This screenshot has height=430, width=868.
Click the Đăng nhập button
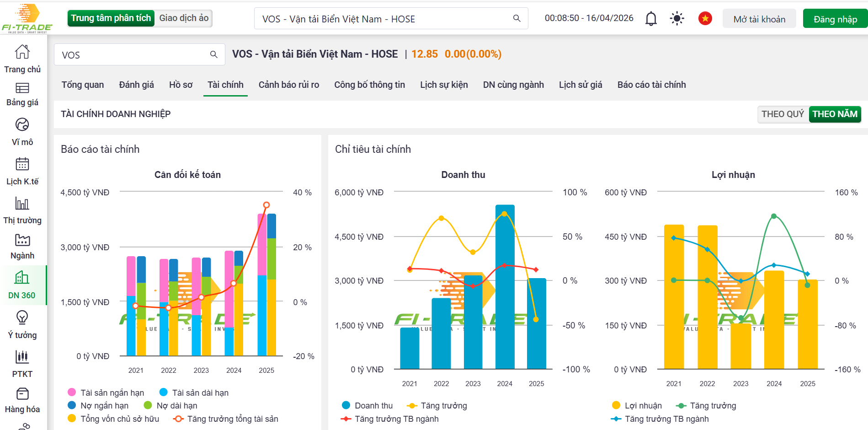(835, 19)
